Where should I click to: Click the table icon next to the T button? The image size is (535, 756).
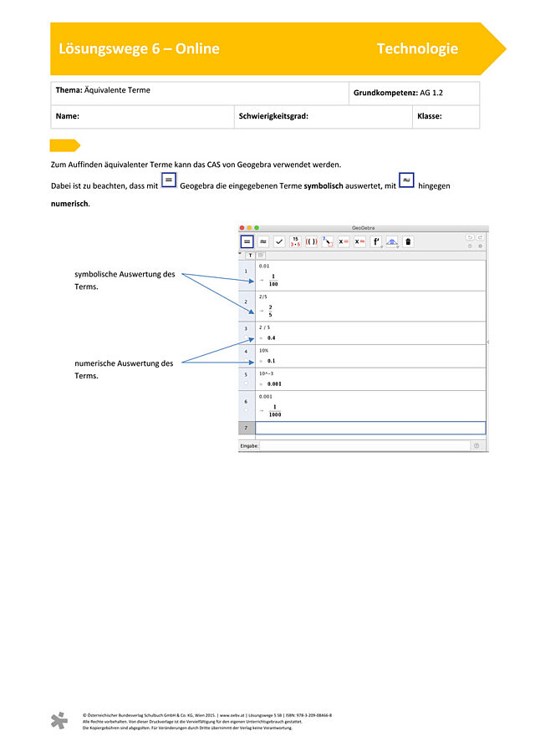tap(261, 256)
